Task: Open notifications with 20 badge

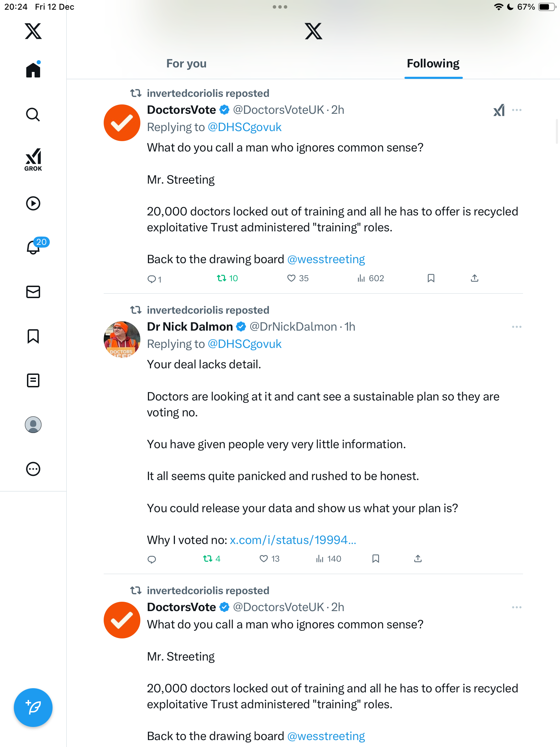Action: pos(34,247)
